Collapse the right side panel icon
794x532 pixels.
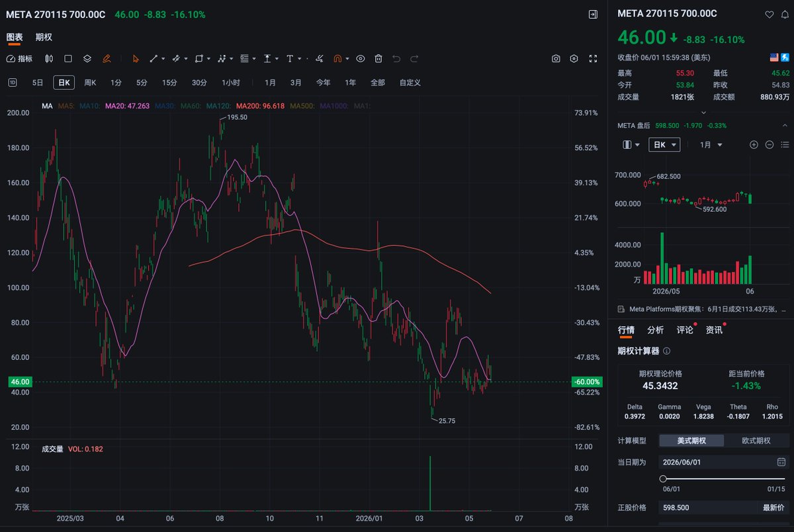593,14
